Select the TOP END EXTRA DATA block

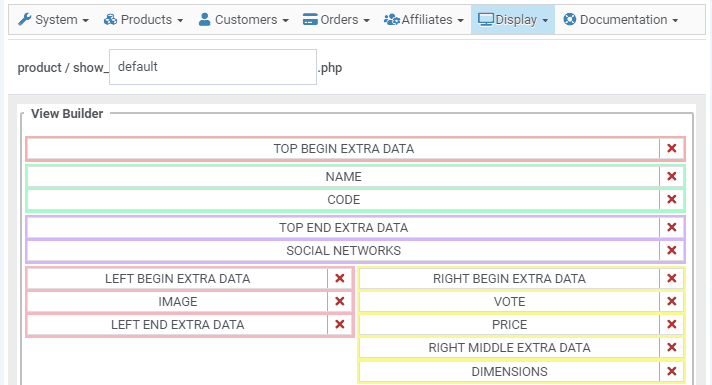343,227
